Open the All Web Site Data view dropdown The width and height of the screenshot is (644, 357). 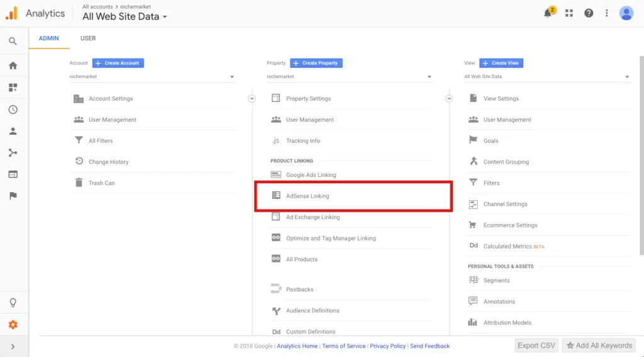click(548, 77)
